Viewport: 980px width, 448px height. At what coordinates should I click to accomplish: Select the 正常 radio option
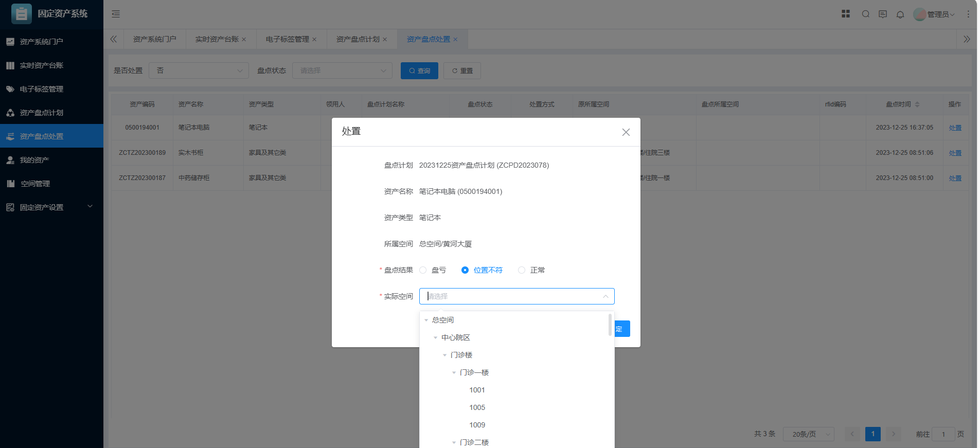coord(522,270)
